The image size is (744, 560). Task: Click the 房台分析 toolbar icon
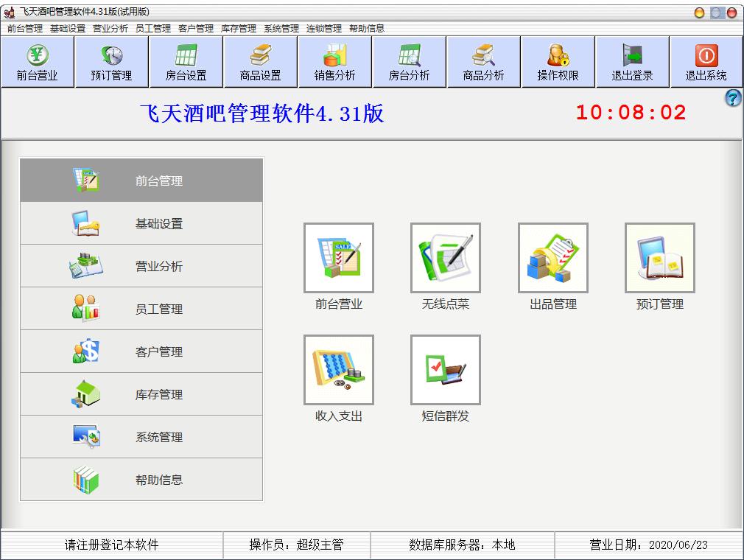point(409,62)
